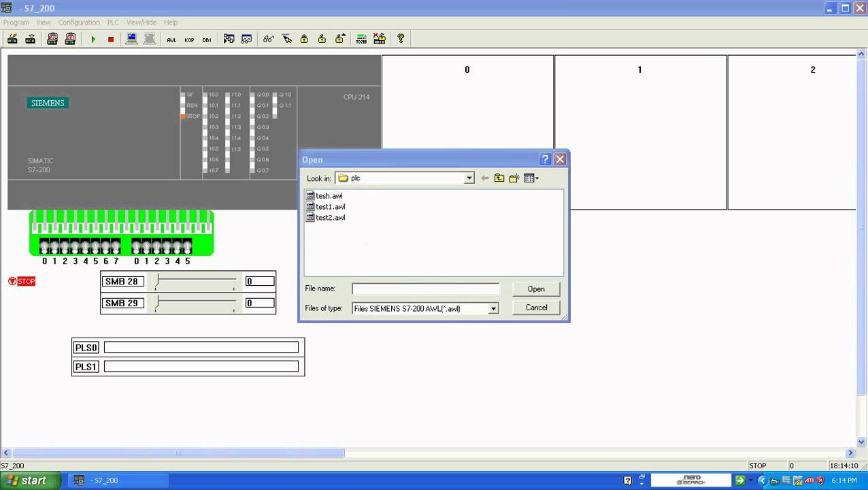Image resolution: width=868 pixels, height=490 pixels.
Task: Toggle input switch 7 in the eight-switch group
Action: 116,246
